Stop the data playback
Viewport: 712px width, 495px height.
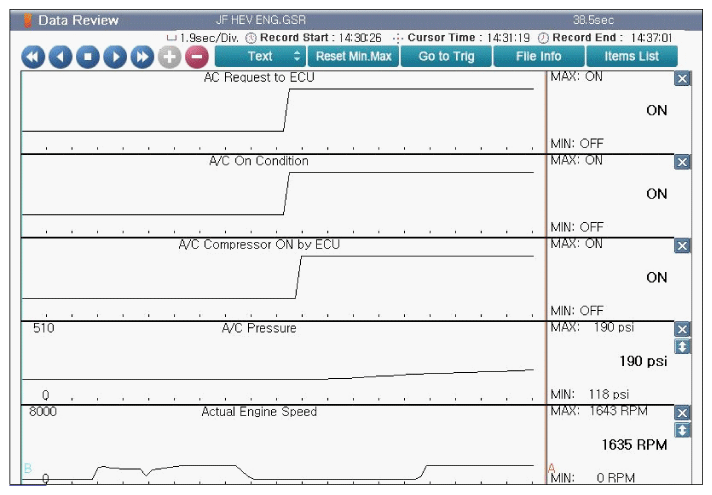87,57
